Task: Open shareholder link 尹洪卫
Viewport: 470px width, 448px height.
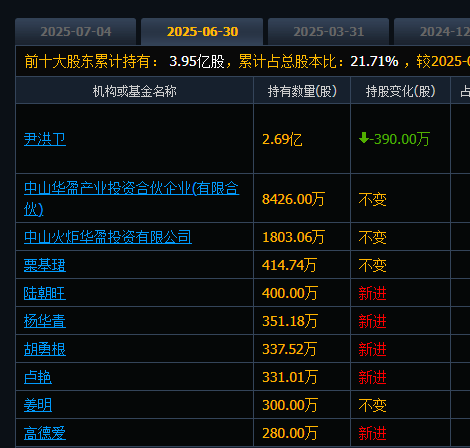Action: click(x=45, y=139)
